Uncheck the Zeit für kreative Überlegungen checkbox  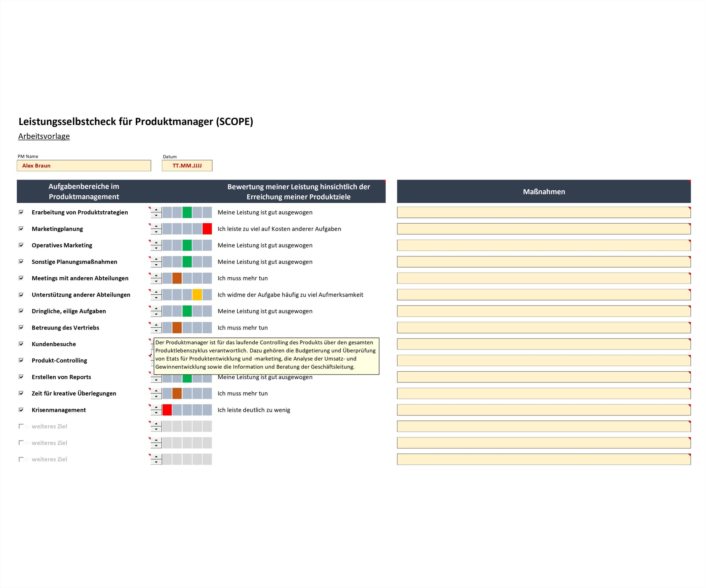21,393
